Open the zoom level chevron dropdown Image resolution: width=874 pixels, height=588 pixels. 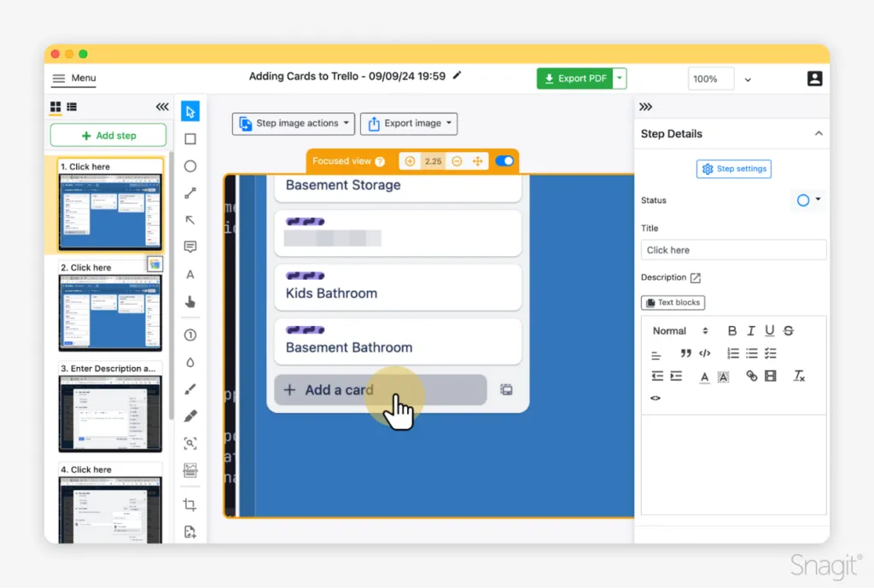(x=748, y=79)
